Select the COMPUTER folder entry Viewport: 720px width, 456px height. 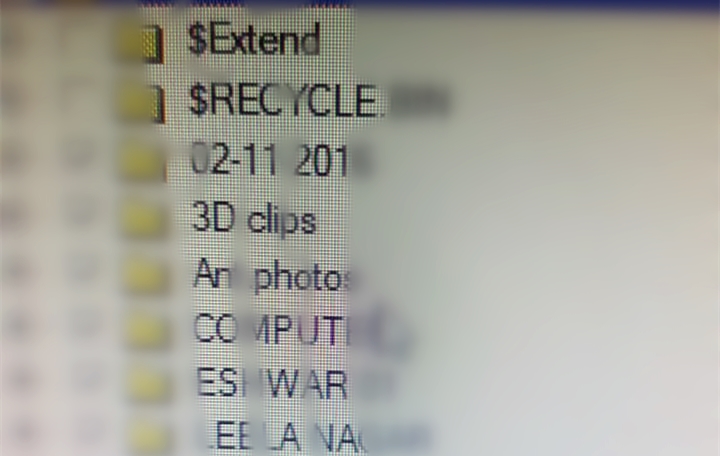pyautogui.click(x=302, y=330)
